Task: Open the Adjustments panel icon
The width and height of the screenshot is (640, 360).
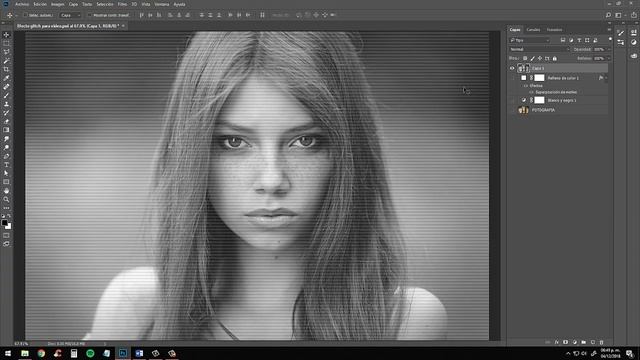Action: pos(634,42)
